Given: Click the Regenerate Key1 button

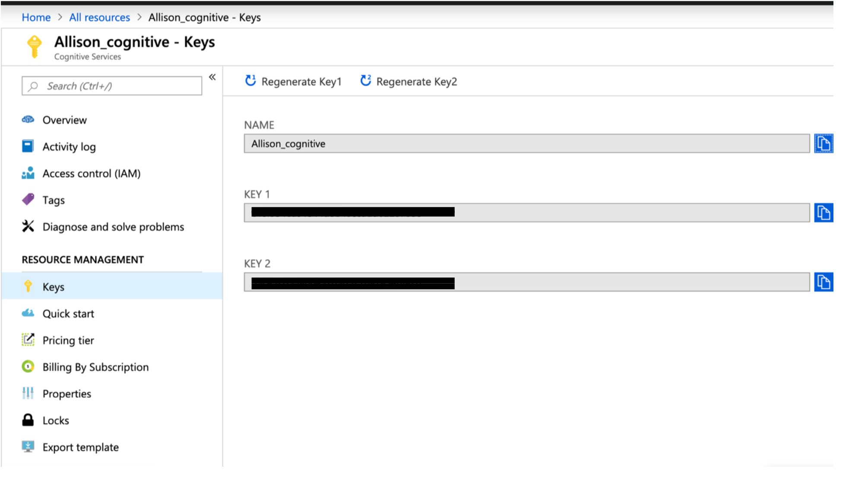Looking at the screenshot, I should (x=293, y=81).
